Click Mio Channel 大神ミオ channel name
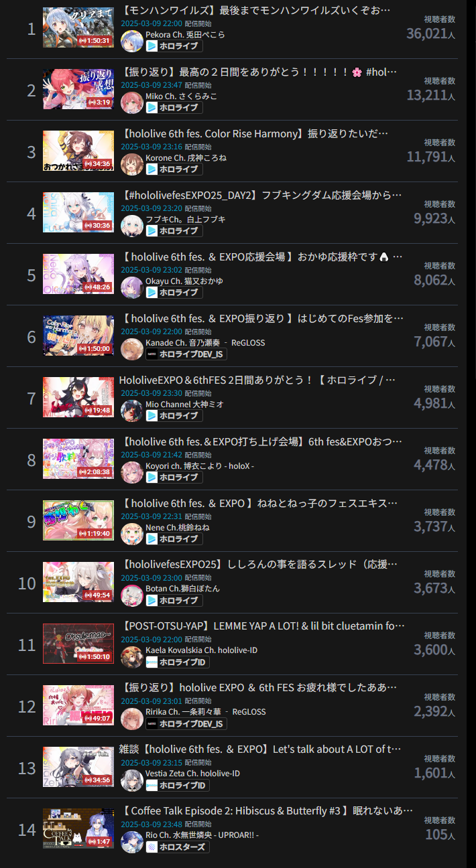This screenshot has height=868, width=476. pyautogui.click(x=184, y=405)
